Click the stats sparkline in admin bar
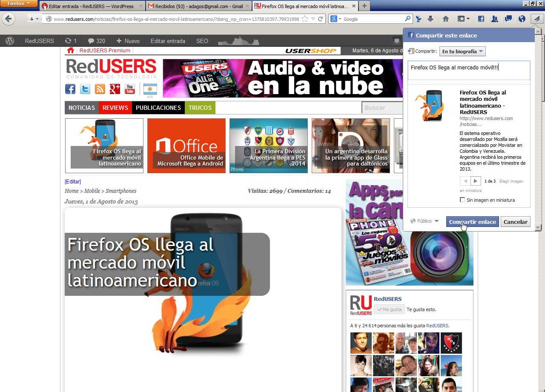This screenshot has width=545, height=392. click(238, 41)
